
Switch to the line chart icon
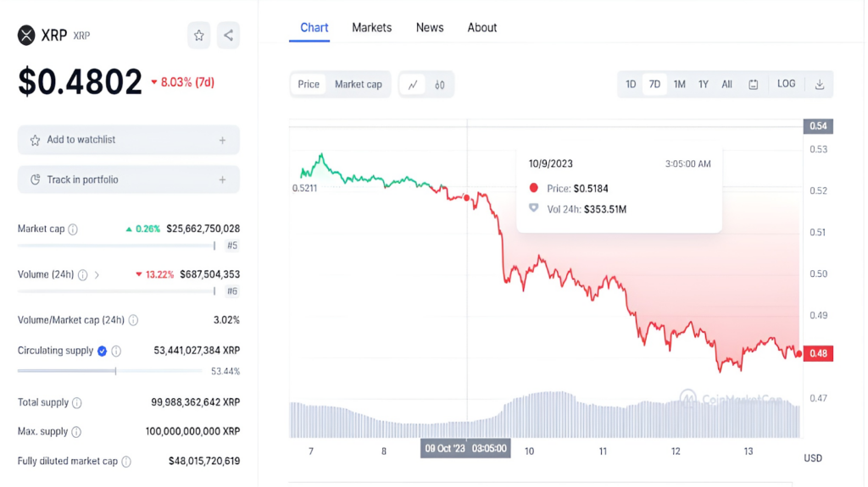(x=413, y=85)
